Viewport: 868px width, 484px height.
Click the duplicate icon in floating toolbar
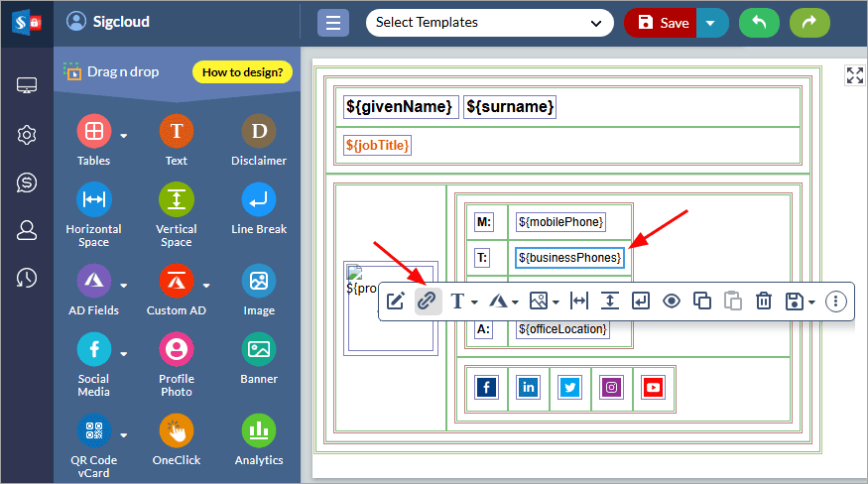pos(702,301)
